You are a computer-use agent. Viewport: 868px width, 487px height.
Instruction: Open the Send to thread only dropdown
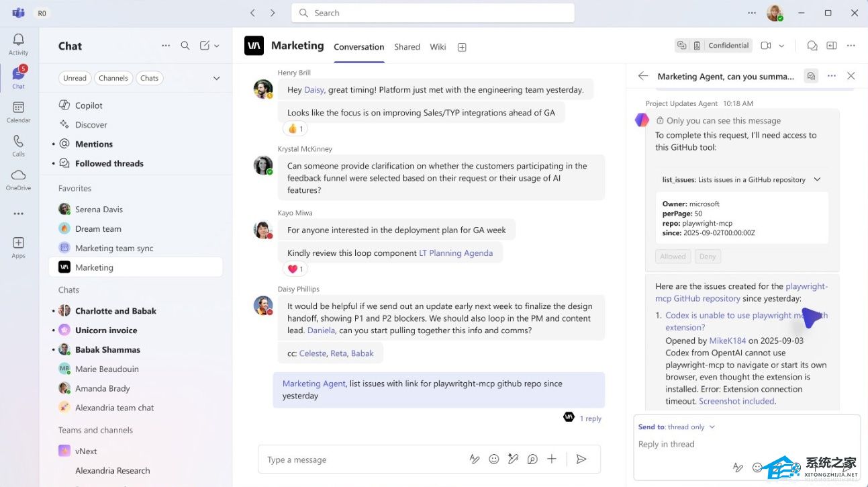click(x=677, y=427)
